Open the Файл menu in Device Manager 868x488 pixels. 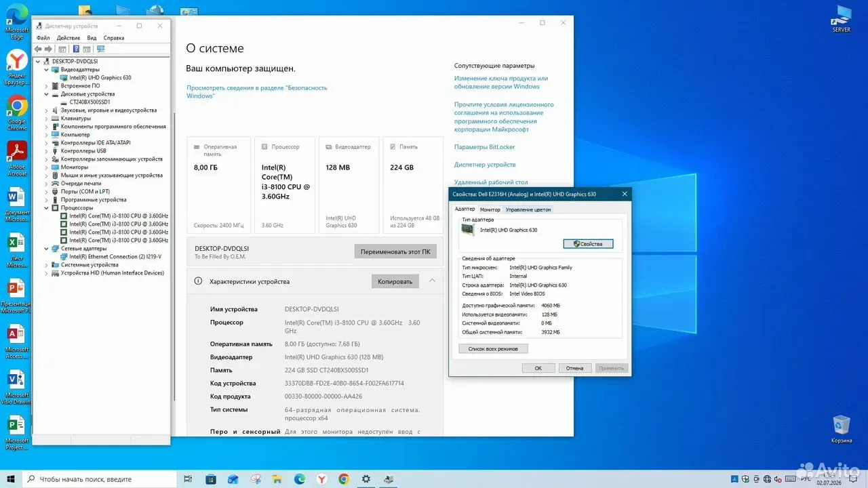[x=43, y=38]
